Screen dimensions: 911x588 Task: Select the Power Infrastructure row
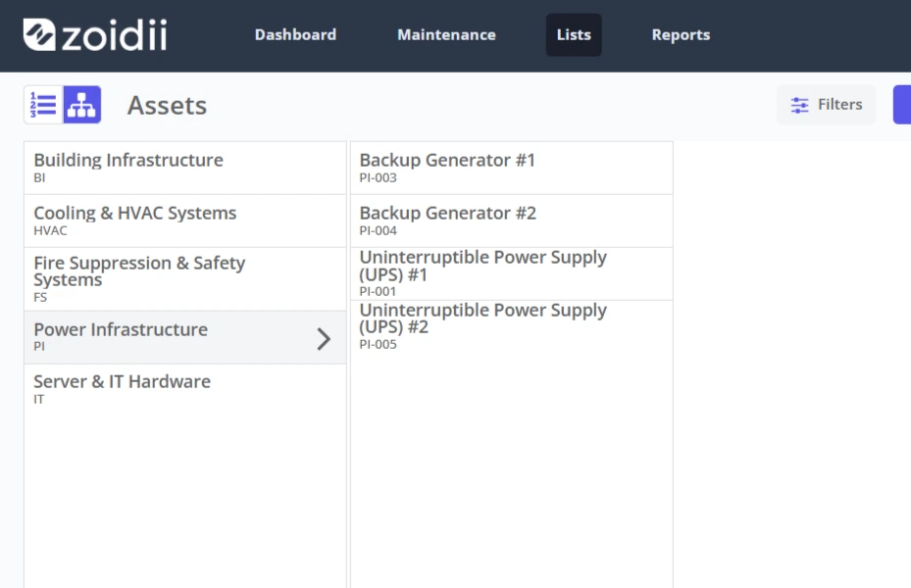(x=185, y=338)
